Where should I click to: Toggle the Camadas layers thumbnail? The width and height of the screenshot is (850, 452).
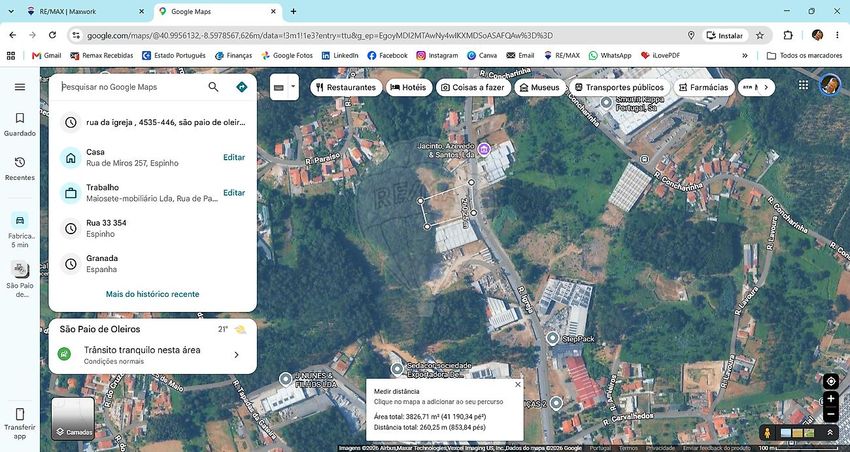73,418
